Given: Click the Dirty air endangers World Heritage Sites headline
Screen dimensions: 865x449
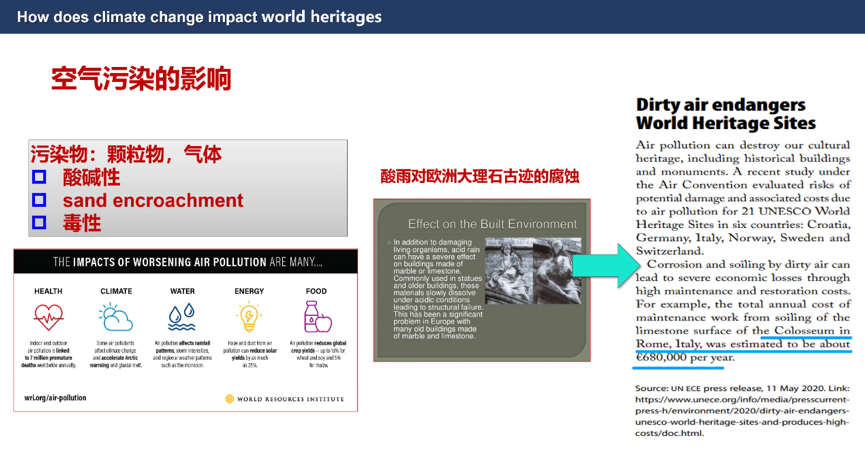Looking at the screenshot, I should point(725,114).
